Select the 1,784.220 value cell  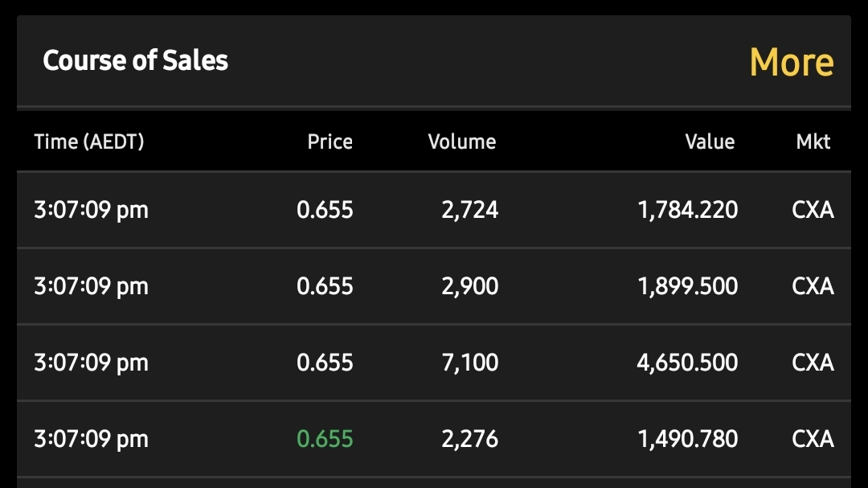[687, 210]
